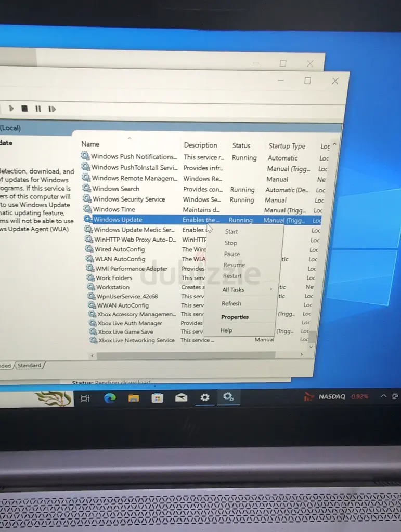Choose Restart from the context menu
Screen dimensions: 401x532
pos(232,276)
